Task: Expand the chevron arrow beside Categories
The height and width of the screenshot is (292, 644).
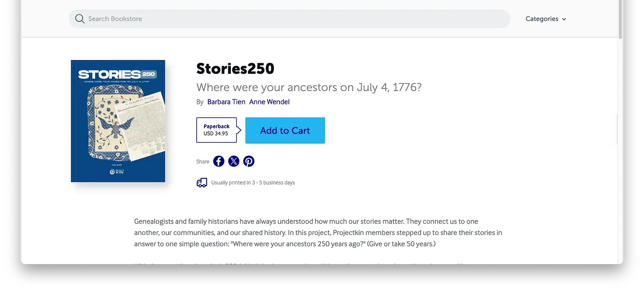Action: pos(564,19)
